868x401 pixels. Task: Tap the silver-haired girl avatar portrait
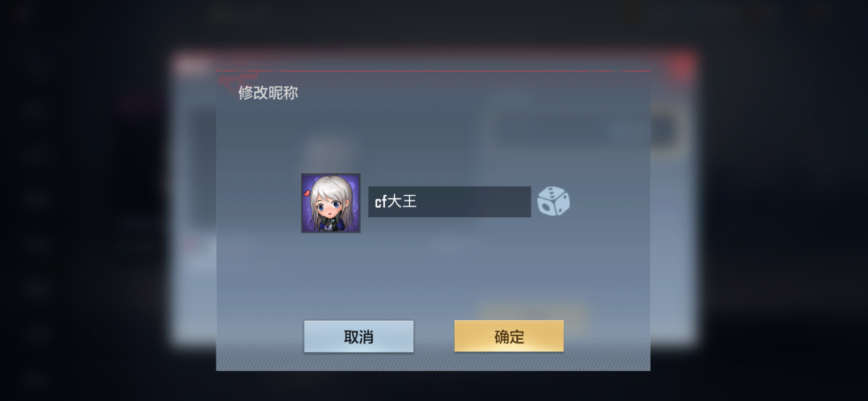pos(331,203)
